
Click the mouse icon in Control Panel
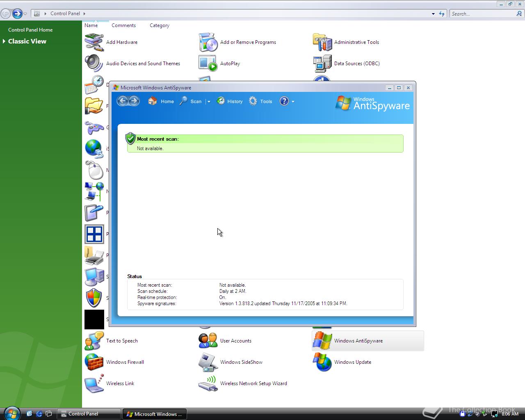click(x=94, y=170)
